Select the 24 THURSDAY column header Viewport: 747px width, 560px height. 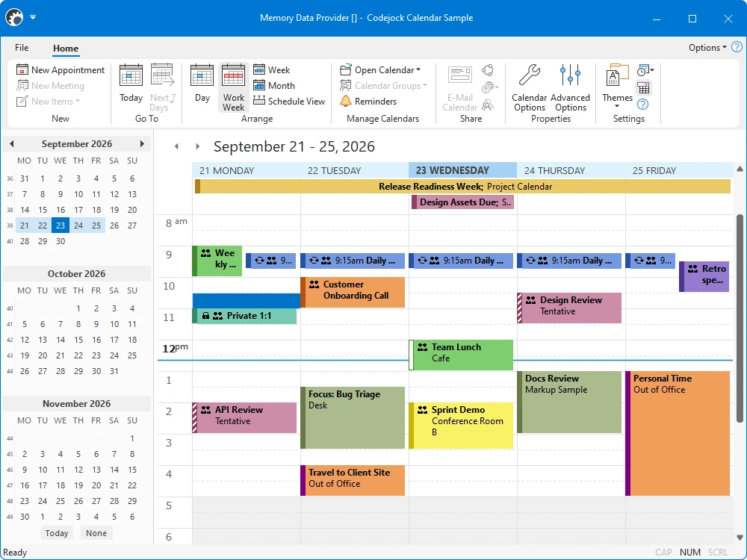pos(571,170)
